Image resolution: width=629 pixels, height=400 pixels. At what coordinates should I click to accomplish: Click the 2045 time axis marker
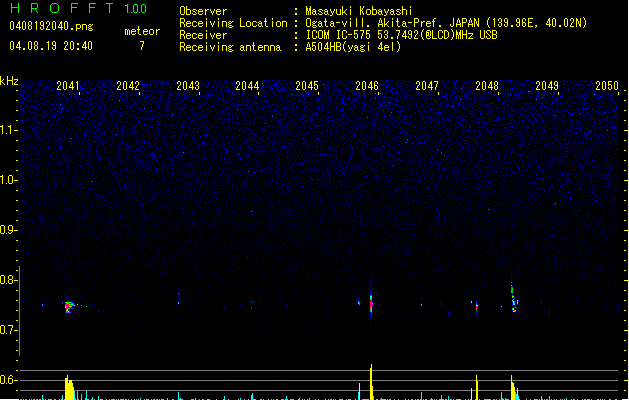[x=307, y=86]
